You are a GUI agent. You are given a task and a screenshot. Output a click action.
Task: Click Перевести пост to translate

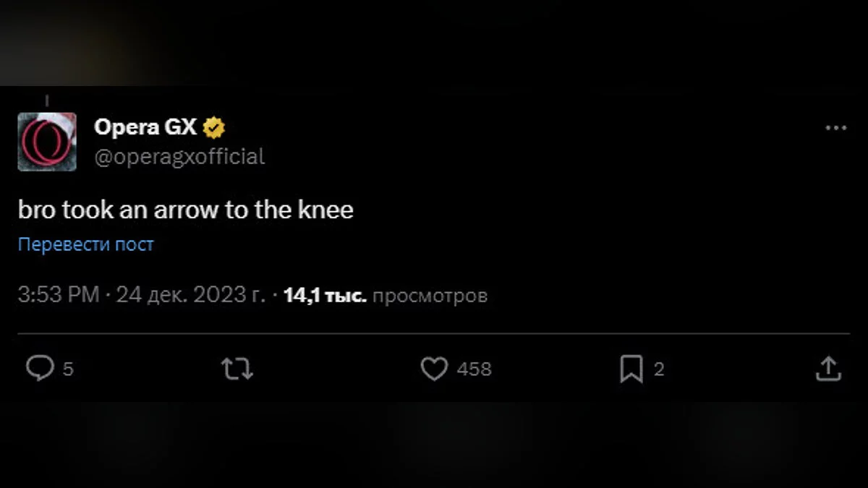click(x=86, y=244)
